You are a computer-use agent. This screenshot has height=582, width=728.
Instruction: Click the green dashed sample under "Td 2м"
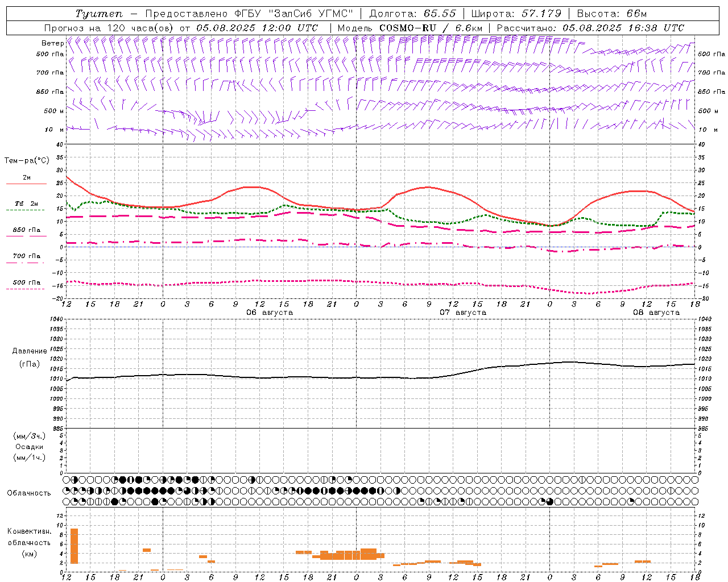(25, 210)
